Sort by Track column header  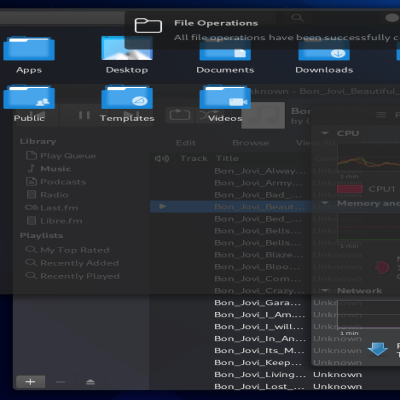tap(194, 158)
